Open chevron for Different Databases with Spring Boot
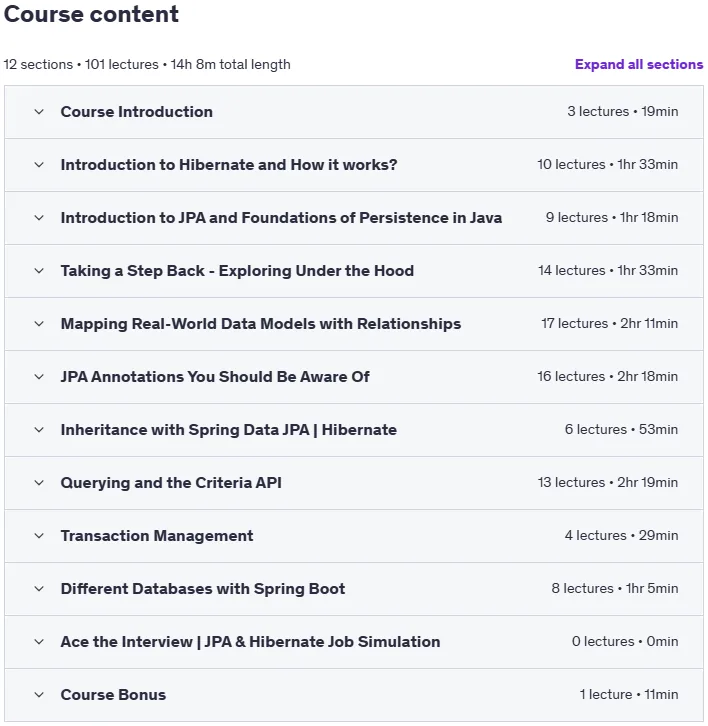Image resolution: width=708 pixels, height=726 pixels. coord(39,589)
